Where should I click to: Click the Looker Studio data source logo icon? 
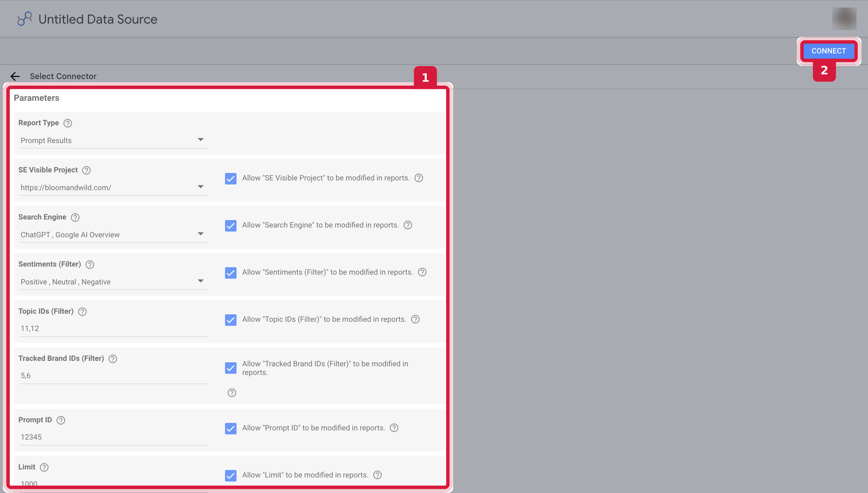click(25, 19)
